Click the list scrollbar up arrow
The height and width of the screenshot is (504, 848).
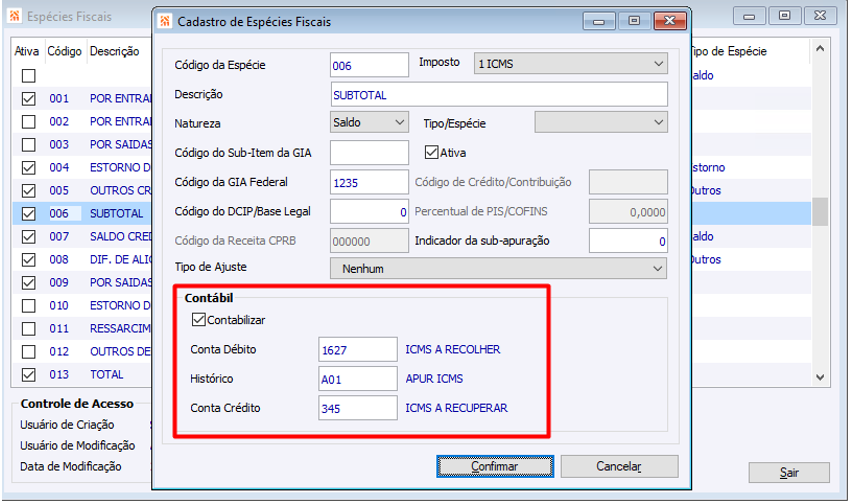pos(820,49)
